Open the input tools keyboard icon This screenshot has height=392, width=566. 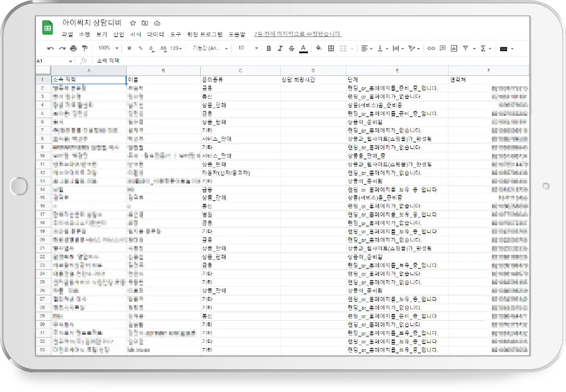(x=503, y=49)
